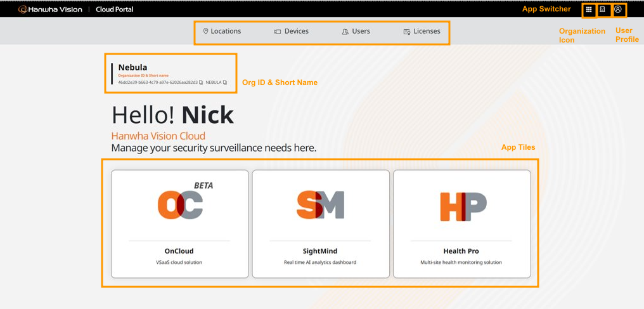The image size is (644, 309).
Task: Click the Users people icon
Action: 345,31
